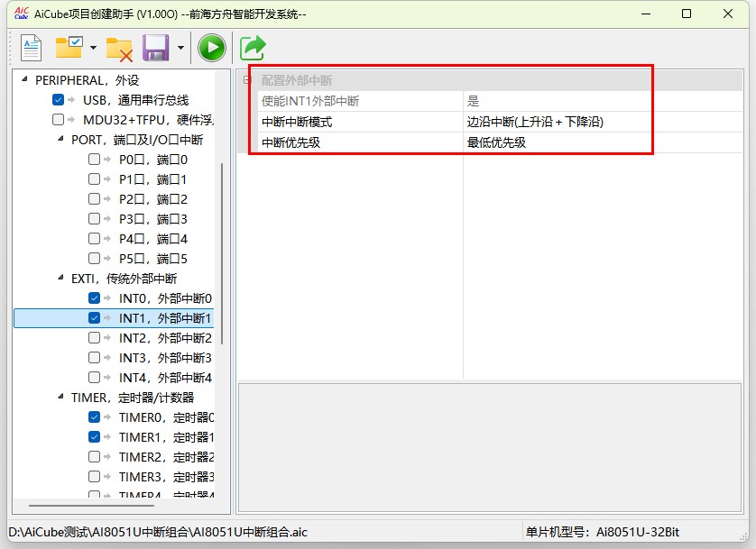Click the empty description box below properties
The image size is (756, 549).
(x=490, y=447)
